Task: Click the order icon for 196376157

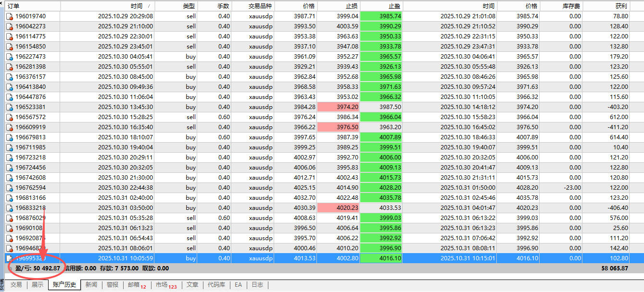Action: pyautogui.click(x=9, y=77)
